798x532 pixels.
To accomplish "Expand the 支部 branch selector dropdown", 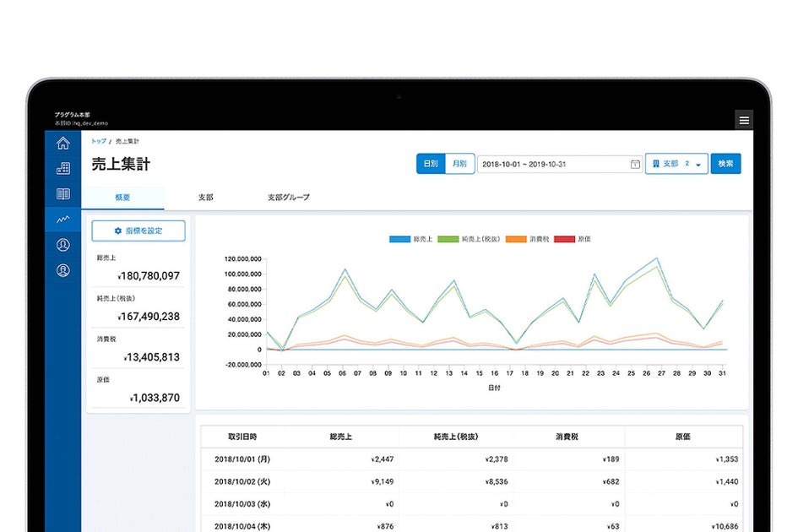I will pos(676,164).
